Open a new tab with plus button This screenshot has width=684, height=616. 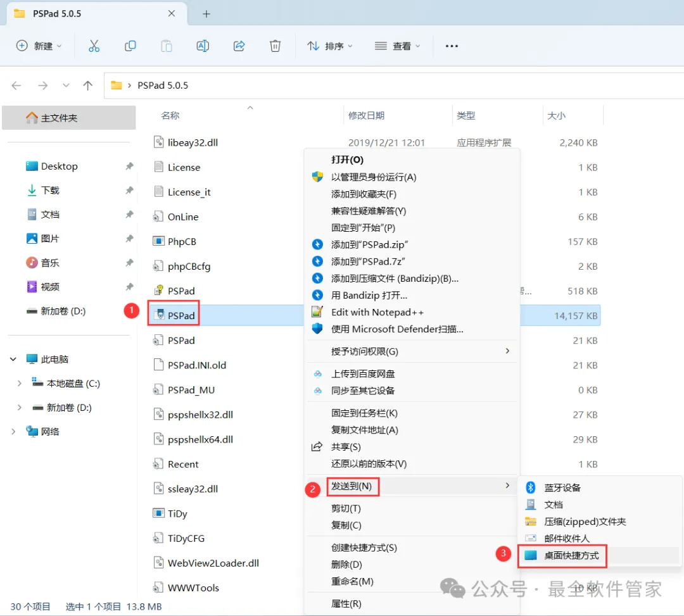coord(206,14)
